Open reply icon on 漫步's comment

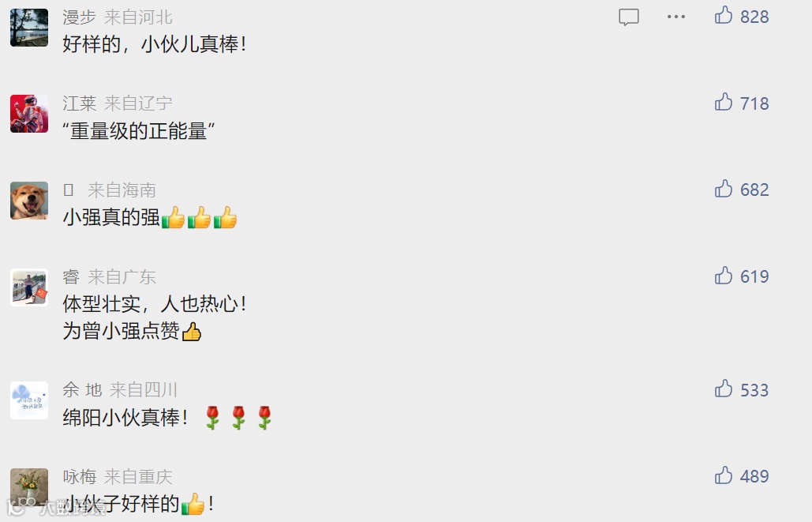[629, 17]
